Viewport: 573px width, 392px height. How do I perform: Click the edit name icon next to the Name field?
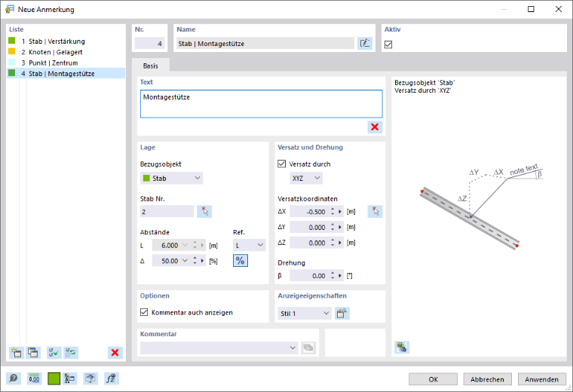[x=365, y=44]
